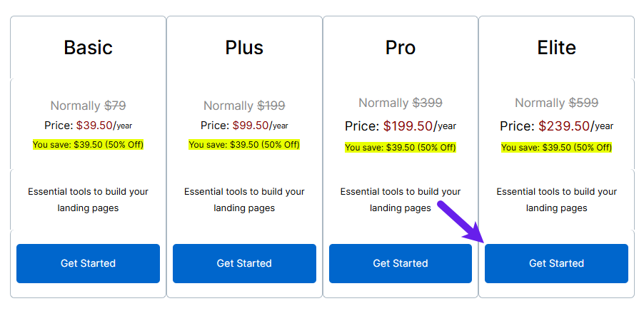Select the Elite plan's Get Started button
Screen dimensions: 644x311
point(556,263)
